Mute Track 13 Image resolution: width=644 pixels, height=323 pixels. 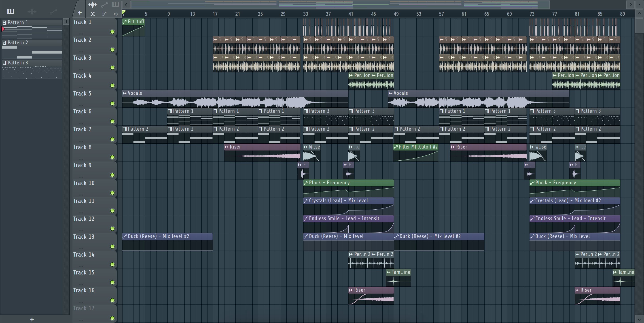click(112, 247)
